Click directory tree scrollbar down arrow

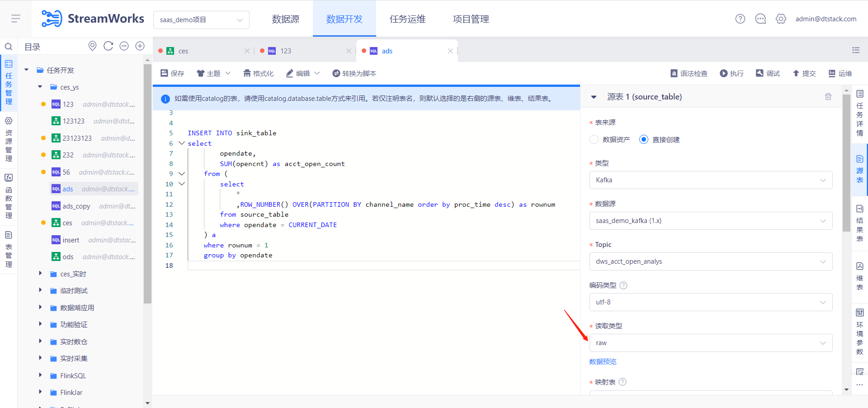pos(147,403)
